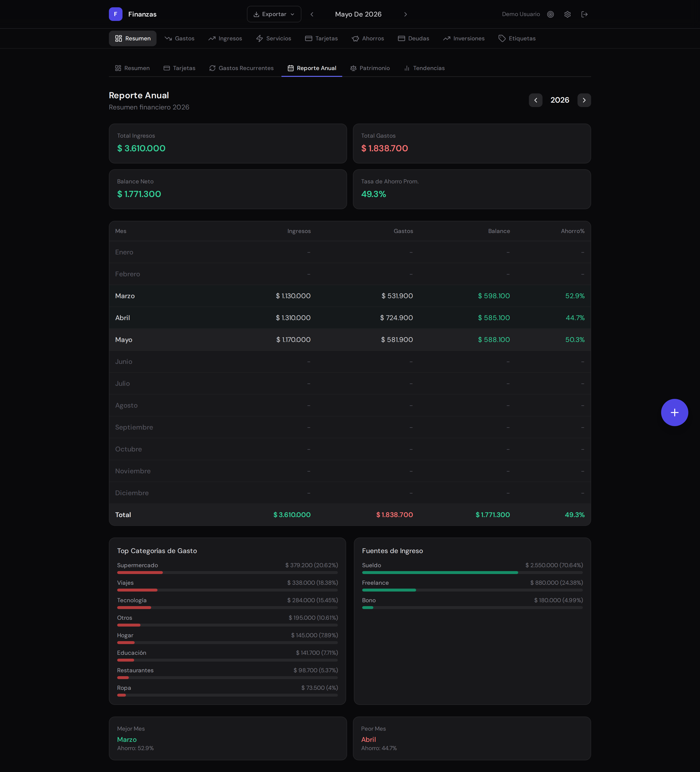Viewport: 700px width, 772px height.
Task: Open the Exportar dropdown
Action: 274,14
